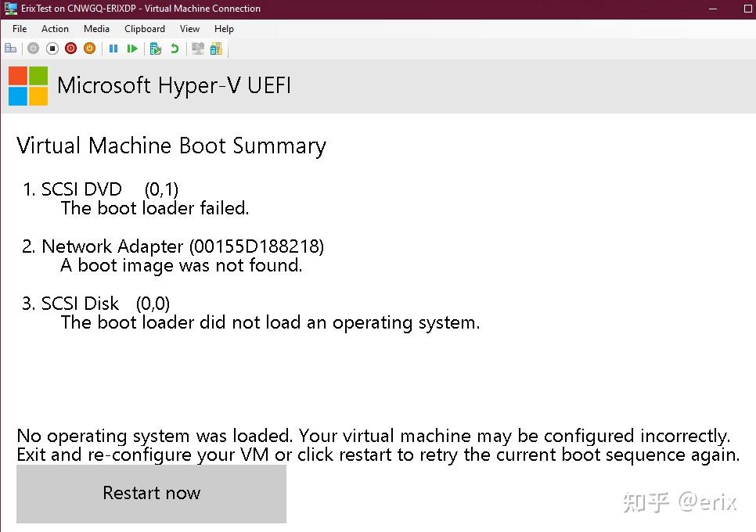Viewport: 756px width, 532px height.
Task: Save VM state with the orange icon
Action: pos(90,49)
